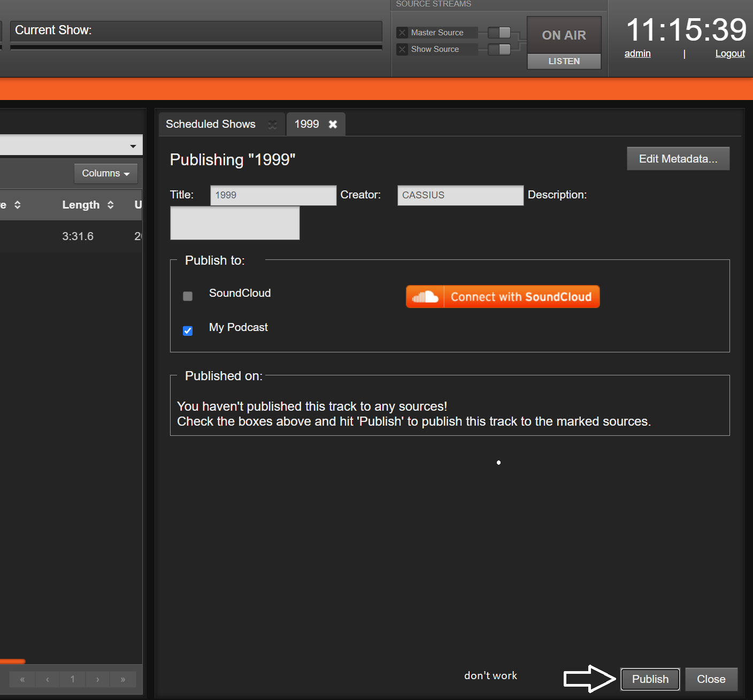The width and height of the screenshot is (753, 700).
Task: Enable the SoundCloud publish checkbox
Action: (x=187, y=296)
